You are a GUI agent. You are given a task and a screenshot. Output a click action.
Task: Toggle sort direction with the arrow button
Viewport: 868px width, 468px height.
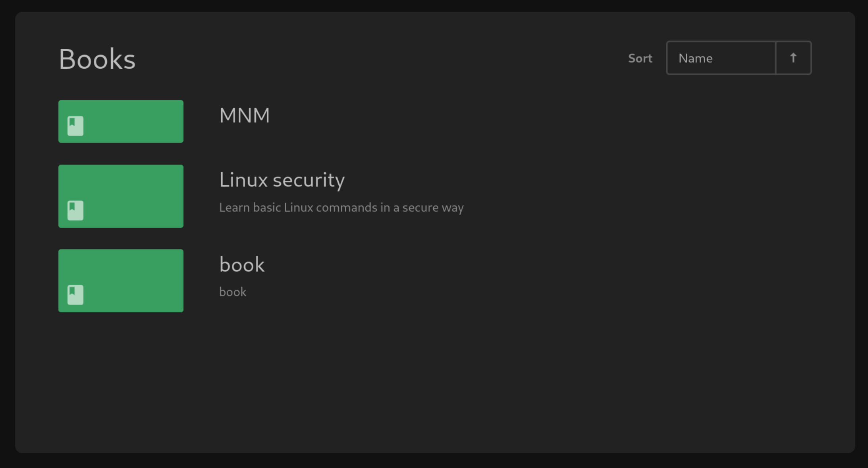click(793, 58)
